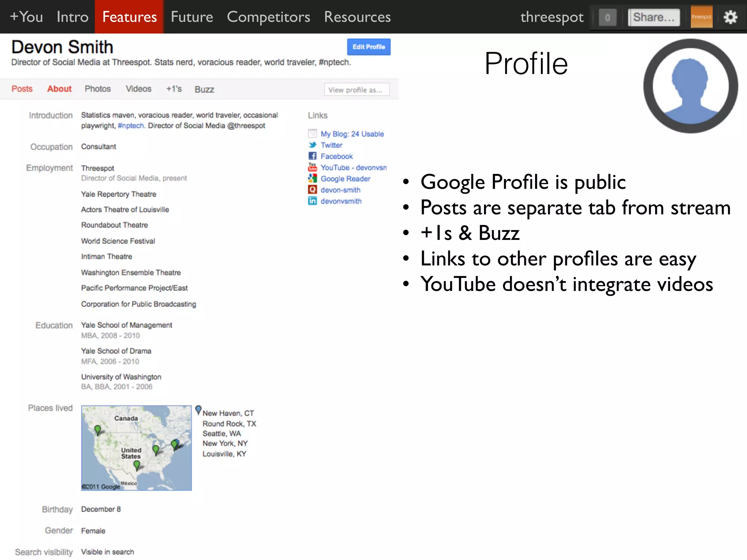Click the Places lived map
This screenshot has width=747, height=560.
pos(136,448)
